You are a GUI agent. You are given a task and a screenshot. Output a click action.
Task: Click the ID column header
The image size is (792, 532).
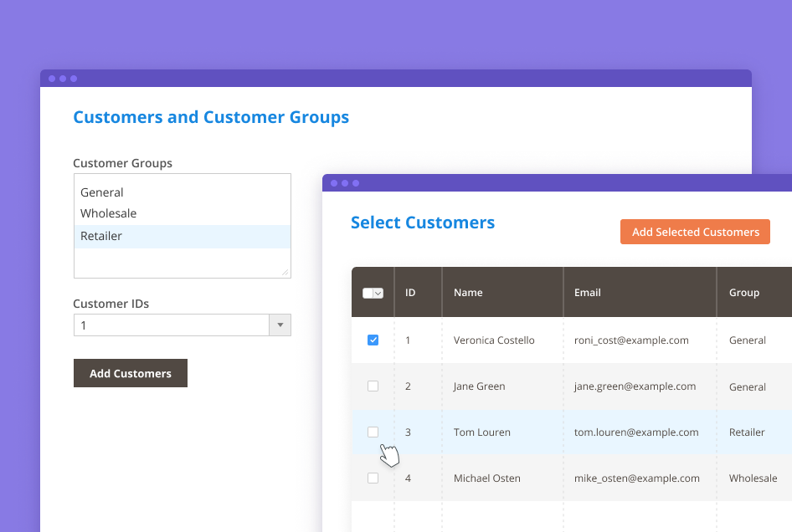[410, 293]
